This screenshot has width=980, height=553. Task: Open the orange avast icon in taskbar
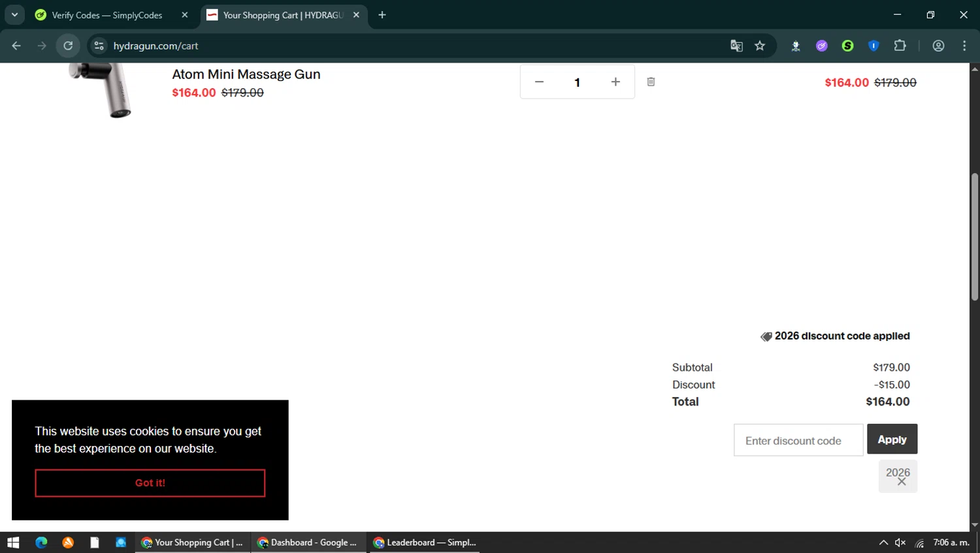coord(68,543)
